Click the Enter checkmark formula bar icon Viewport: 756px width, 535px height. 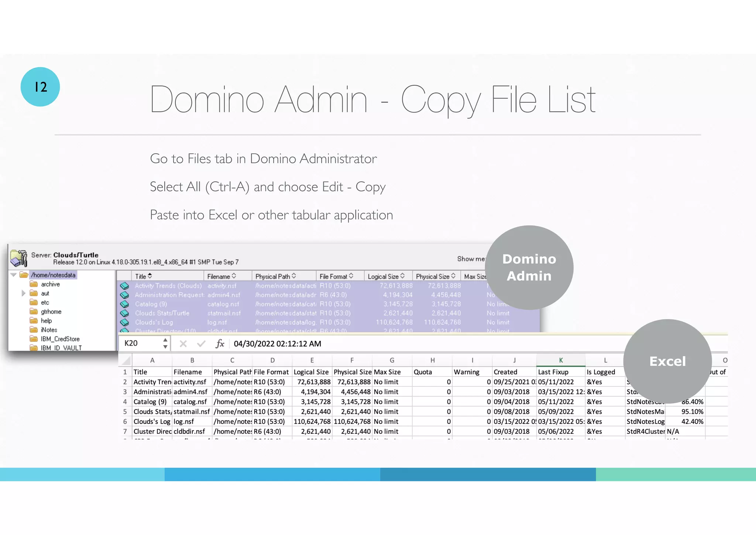[201, 344]
